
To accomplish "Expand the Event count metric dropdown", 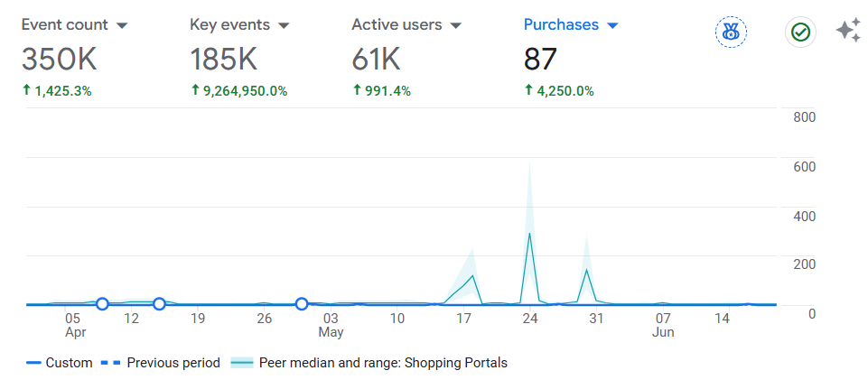I will pos(122,25).
